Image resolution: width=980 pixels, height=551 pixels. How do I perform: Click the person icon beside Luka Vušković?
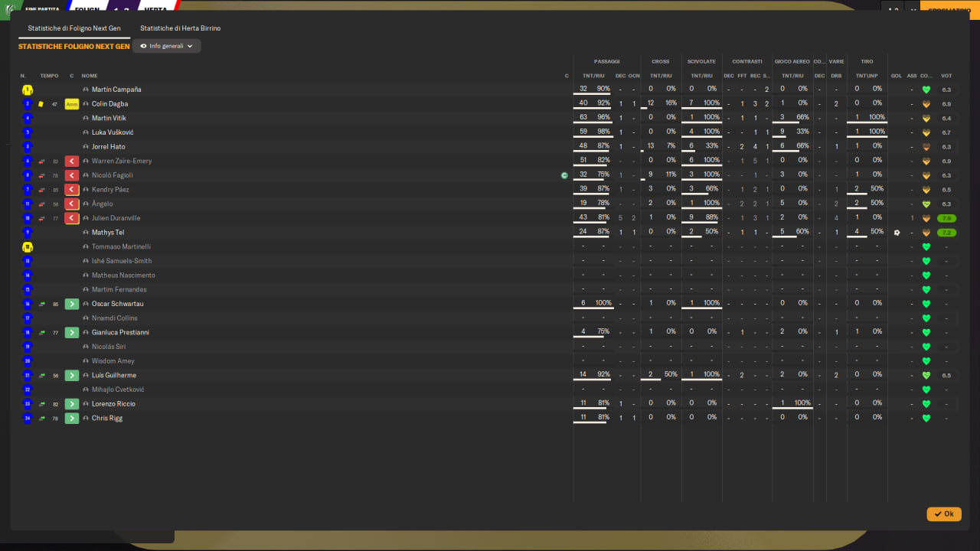point(86,132)
